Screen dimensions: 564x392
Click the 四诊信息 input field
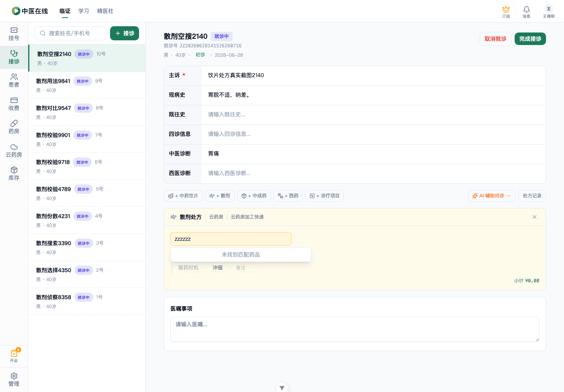pos(374,134)
